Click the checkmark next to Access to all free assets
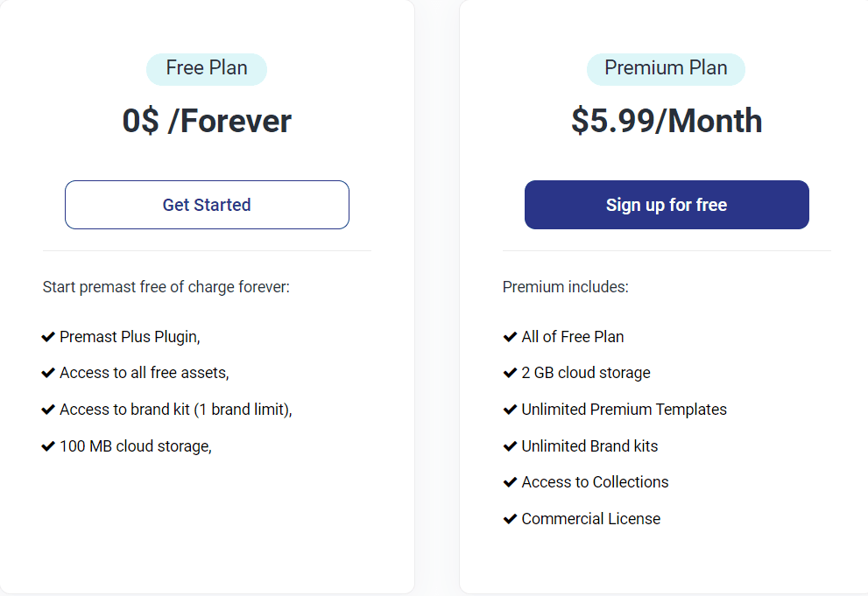This screenshot has width=868, height=596. coord(48,372)
